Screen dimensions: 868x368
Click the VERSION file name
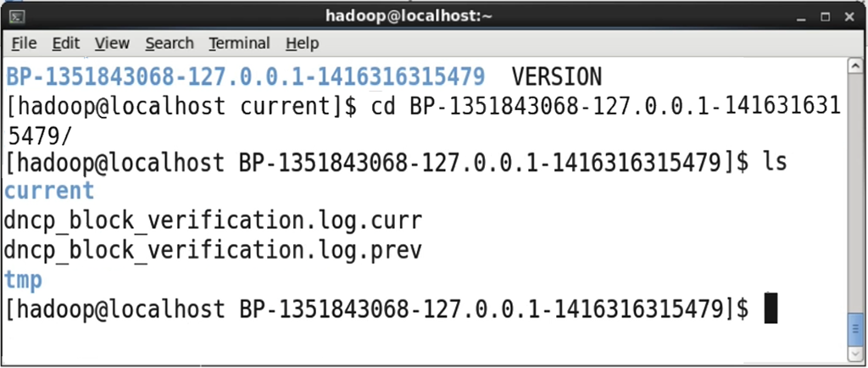pyautogui.click(x=556, y=76)
